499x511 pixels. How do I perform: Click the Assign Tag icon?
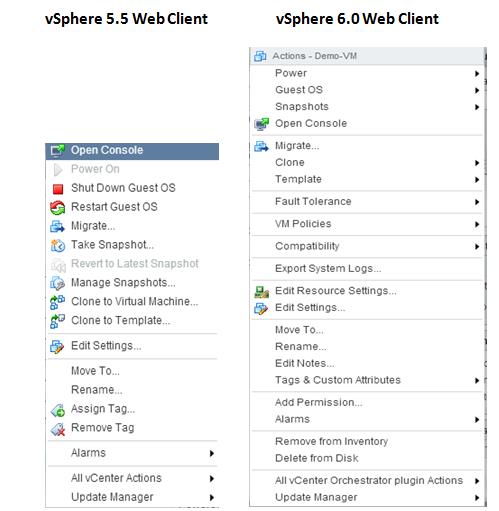(58, 410)
